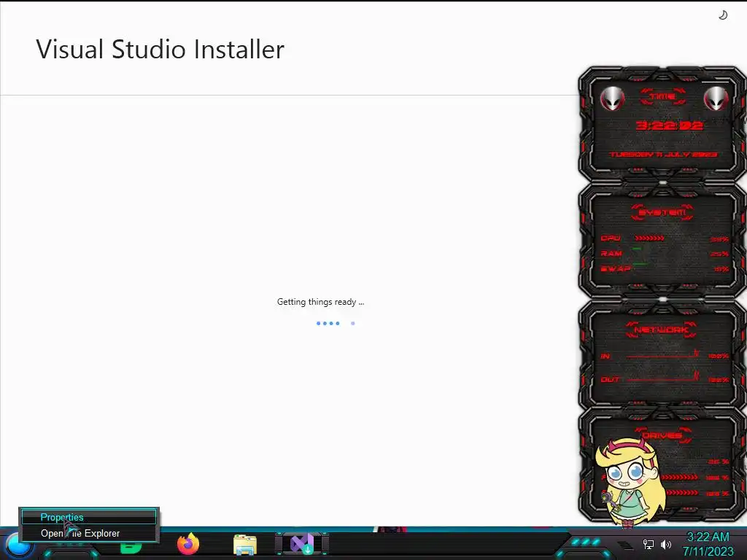Image resolution: width=747 pixels, height=560 pixels.
Task: Click the SWAP label in the SYSTEM widget
Action: coord(616,268)
